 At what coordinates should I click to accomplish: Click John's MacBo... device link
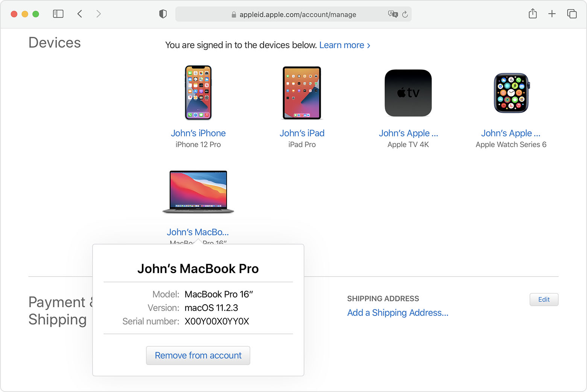coord(198,232)
